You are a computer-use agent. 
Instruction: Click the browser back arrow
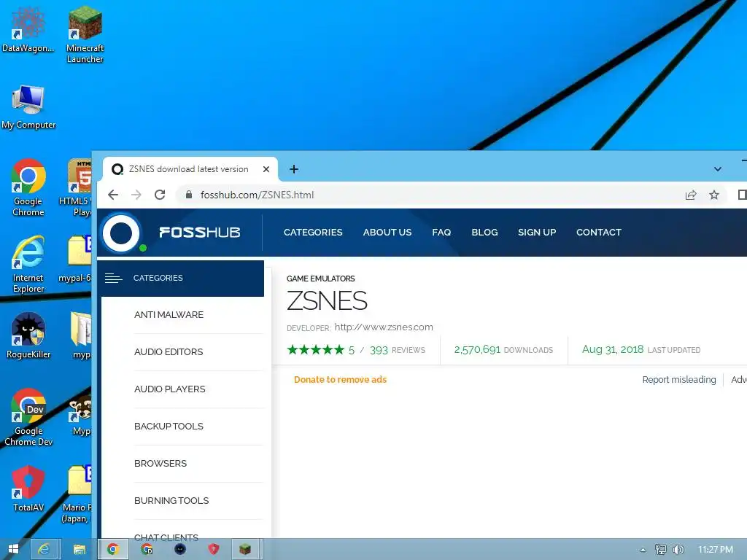coord(113,195)
